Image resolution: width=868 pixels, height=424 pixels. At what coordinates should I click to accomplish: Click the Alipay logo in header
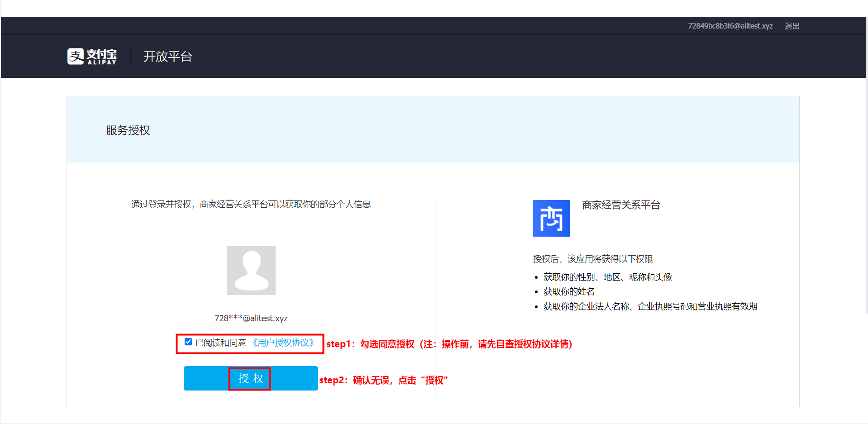92,57
